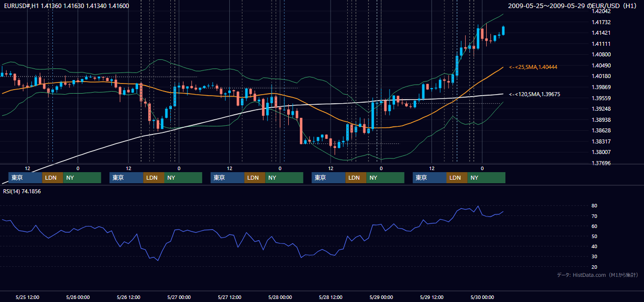Select the 5/27 00:00 time axis label

[179, 297]
